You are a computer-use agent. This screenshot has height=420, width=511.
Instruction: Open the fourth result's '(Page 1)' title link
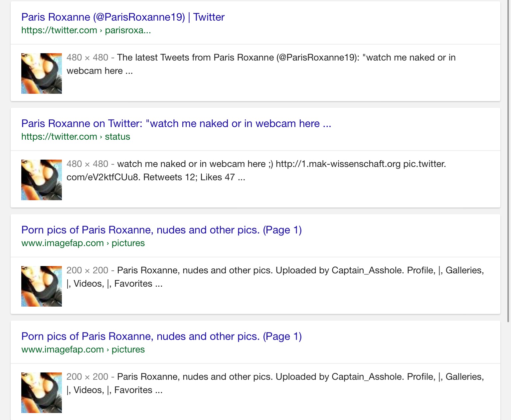[161, 336]
